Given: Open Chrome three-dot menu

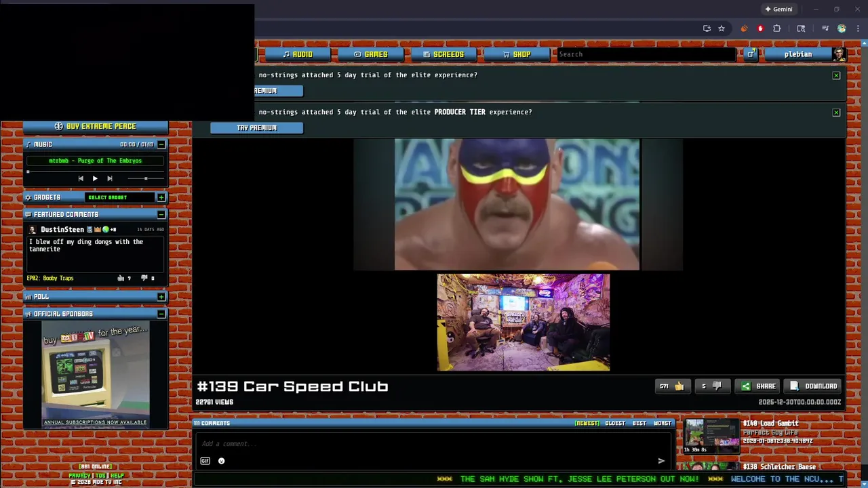Looking at the screenshot, I should pos(858,28).
